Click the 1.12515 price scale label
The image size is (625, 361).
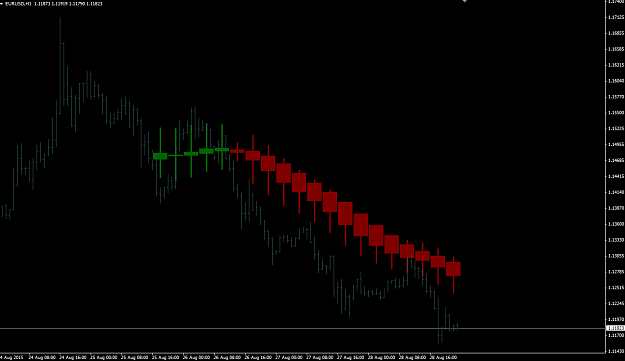[616, 288]
